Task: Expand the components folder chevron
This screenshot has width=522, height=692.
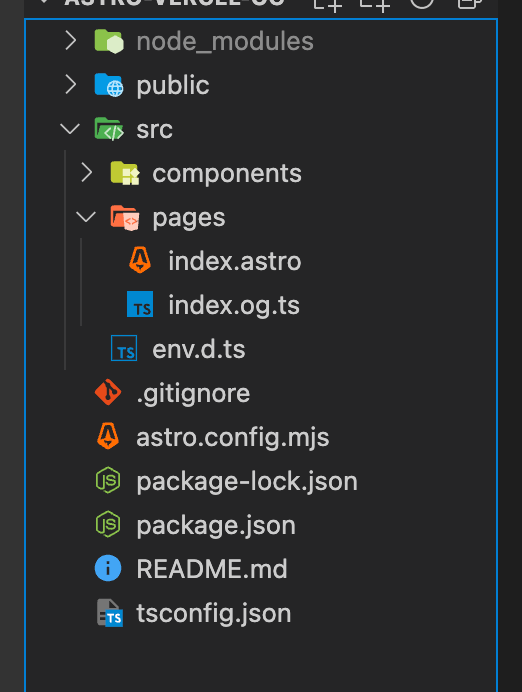Action: pyautogui.click(x=86, y=173)
